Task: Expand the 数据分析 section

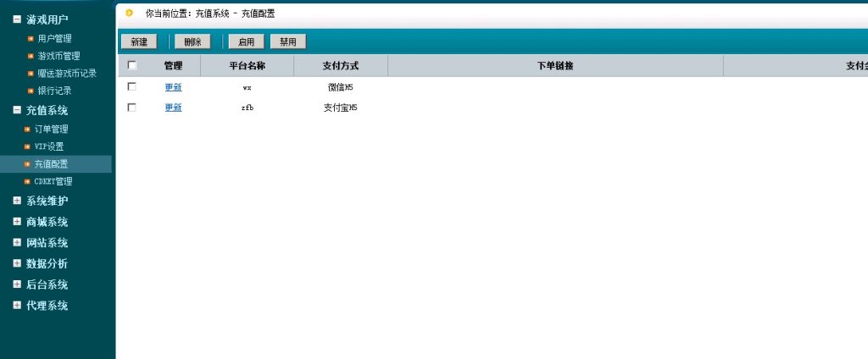Action: (x=17, y=262)
